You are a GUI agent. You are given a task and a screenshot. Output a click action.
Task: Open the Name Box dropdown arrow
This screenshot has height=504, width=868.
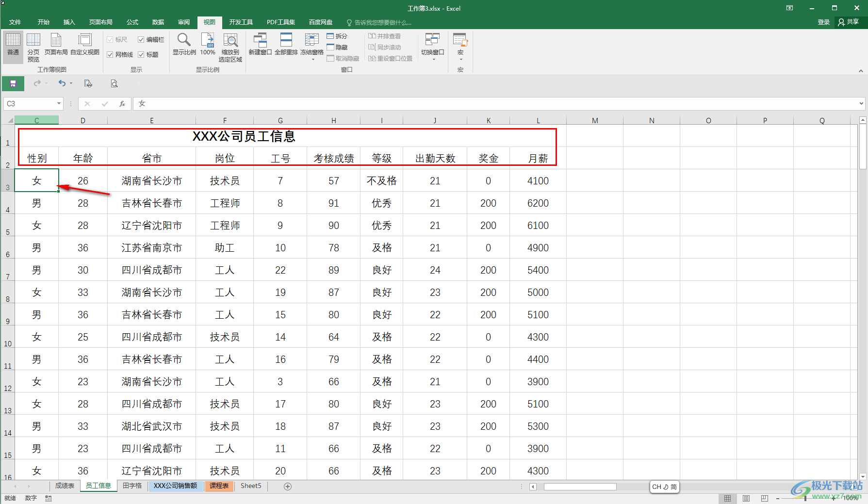[59, 103]
